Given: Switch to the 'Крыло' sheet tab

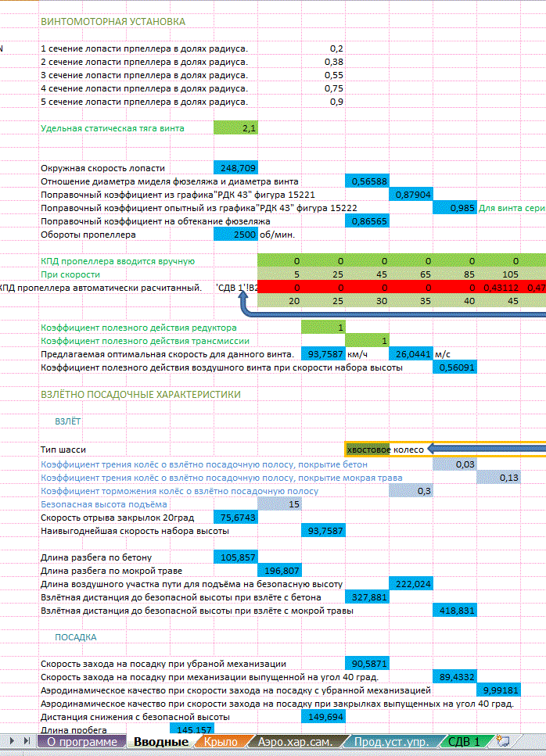Looking at the screenshot, I should [220, 741].
